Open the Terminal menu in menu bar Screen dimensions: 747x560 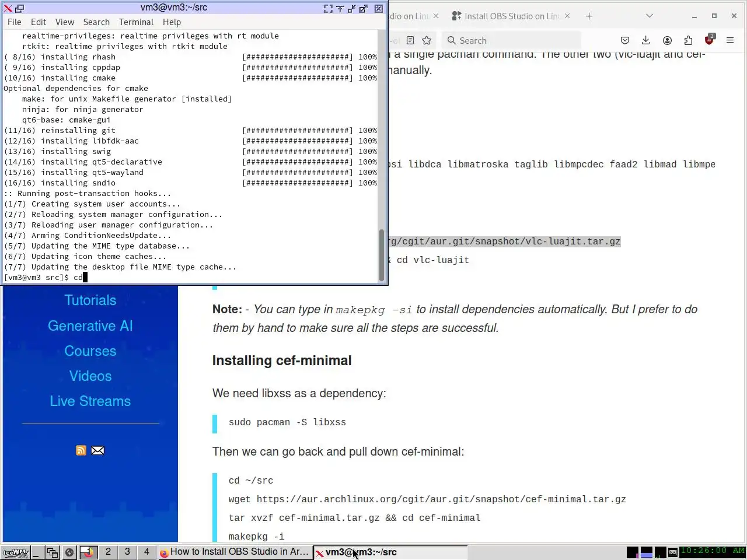click(136, 22)
